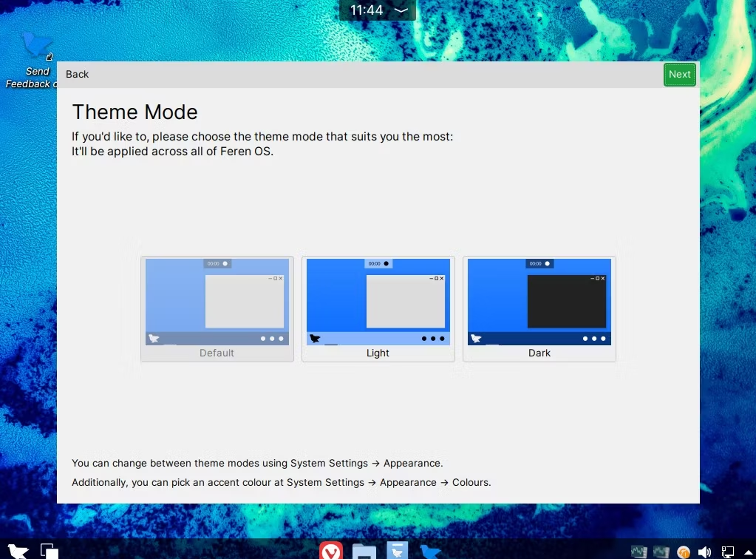Open the Feren OS application menu
The width and height of the screenshot is (756, 559).
coord(18,551)
